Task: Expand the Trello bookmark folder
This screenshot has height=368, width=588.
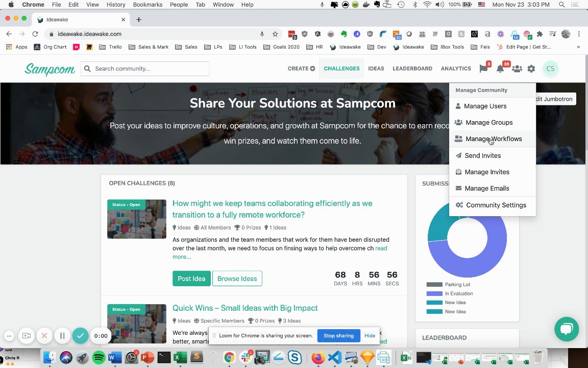Action: [x=111, y=47]
